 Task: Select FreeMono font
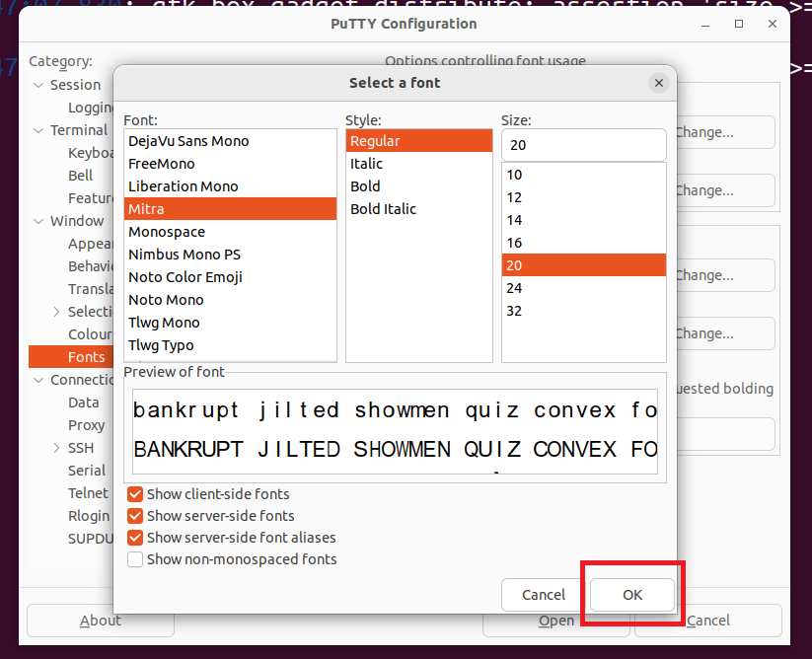(x=231, y=164)
